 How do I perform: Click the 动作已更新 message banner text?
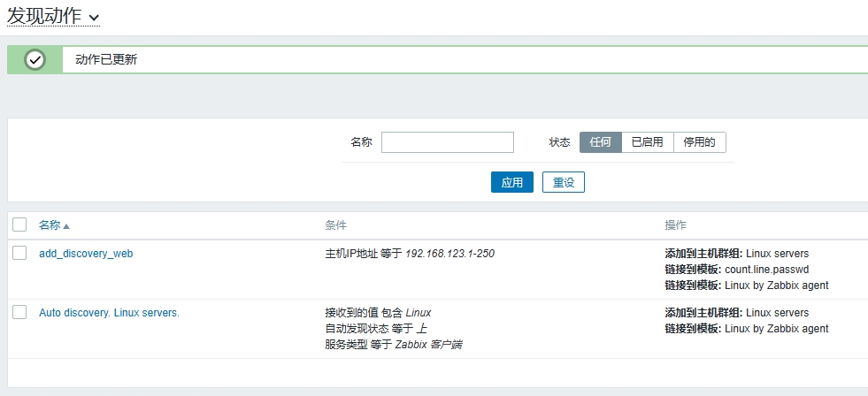[x=106, y=60]
